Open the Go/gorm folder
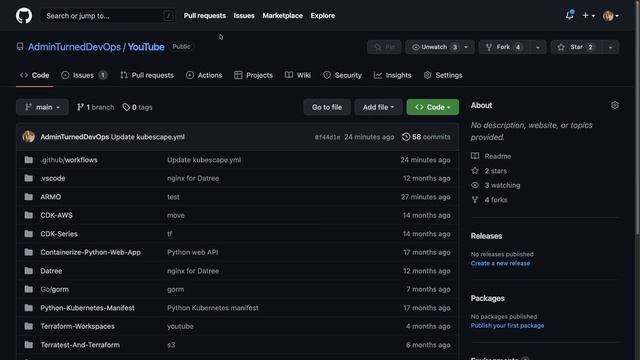The width and height of the screenshot is (640, 360). (x=55, y=289)
